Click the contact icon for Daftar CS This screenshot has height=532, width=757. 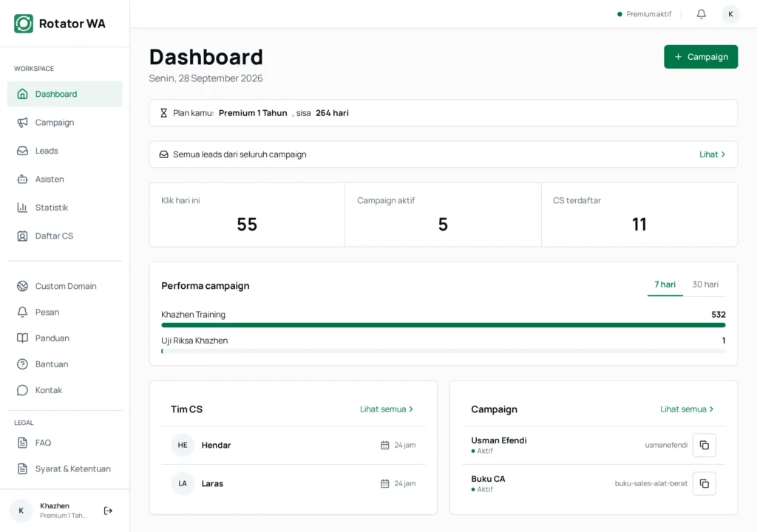coord(22,236)
